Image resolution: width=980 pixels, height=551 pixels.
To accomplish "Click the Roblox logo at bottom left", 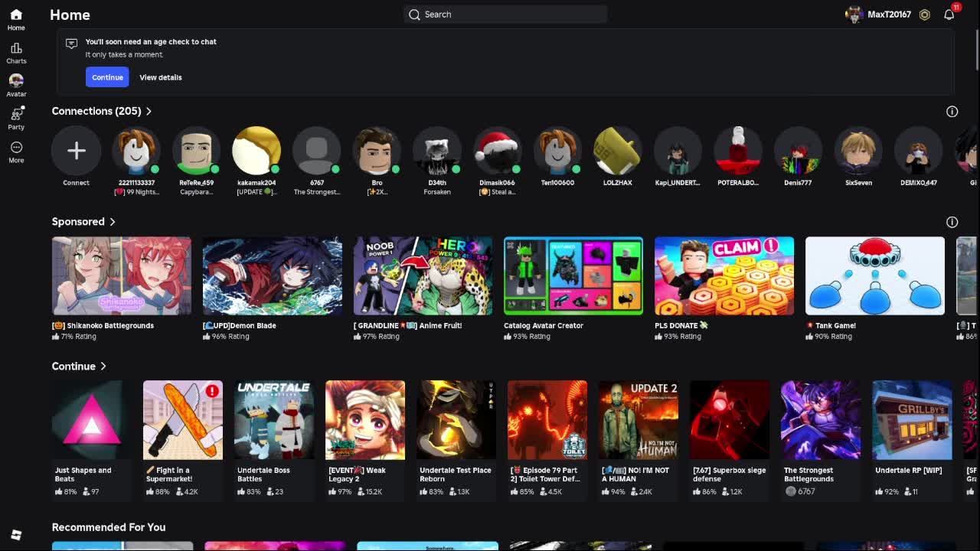I will coord(16,535).
